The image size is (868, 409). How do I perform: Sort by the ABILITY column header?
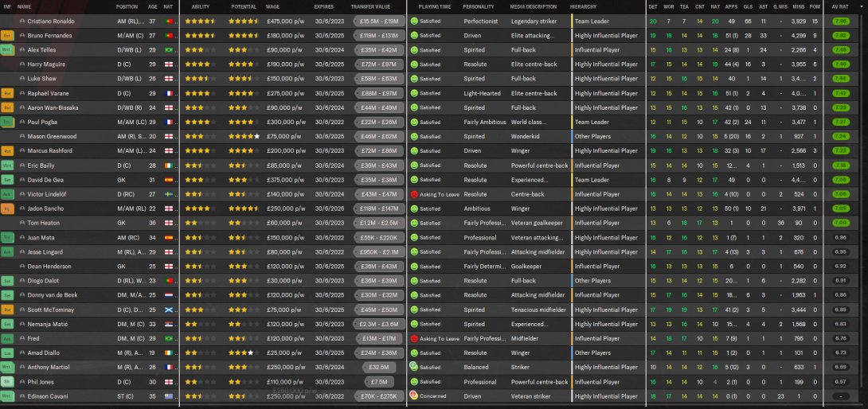pyautogui.click(x=201, y=6)
